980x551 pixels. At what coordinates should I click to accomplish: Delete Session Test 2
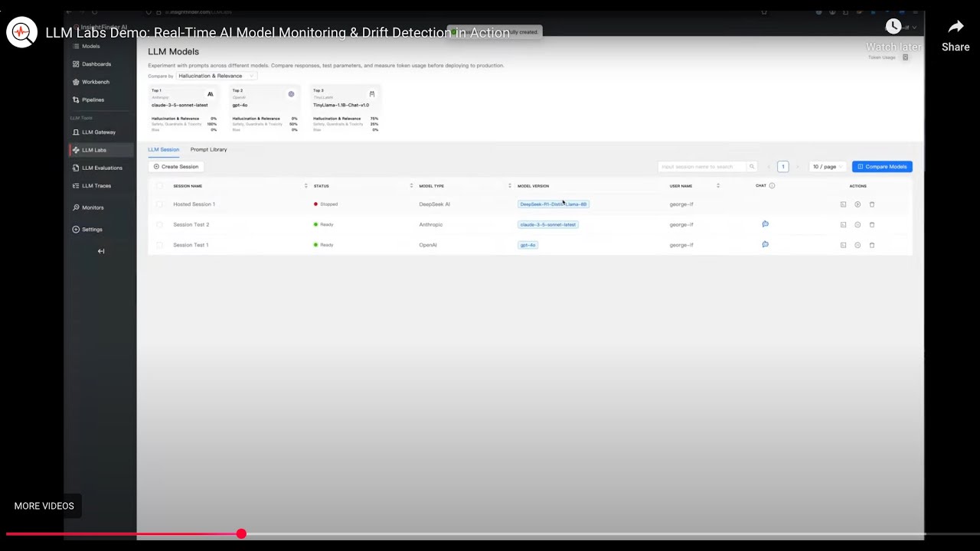tap(872, 225)
